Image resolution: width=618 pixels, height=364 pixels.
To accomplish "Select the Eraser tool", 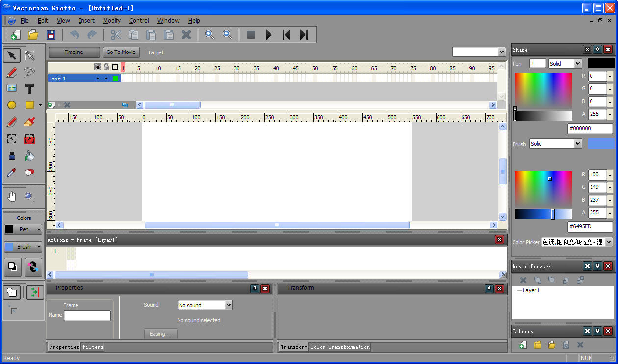I will tap(29, 173).
